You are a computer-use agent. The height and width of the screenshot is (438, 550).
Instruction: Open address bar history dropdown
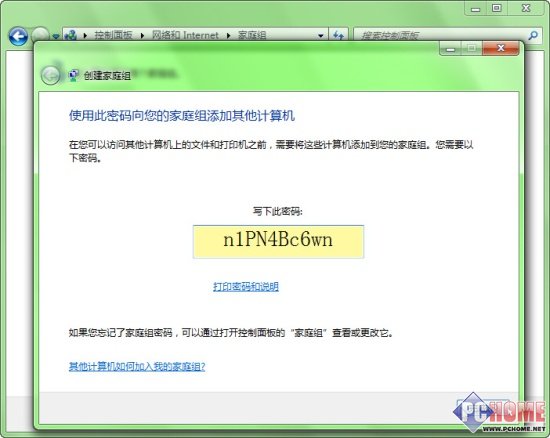[320, 35]
